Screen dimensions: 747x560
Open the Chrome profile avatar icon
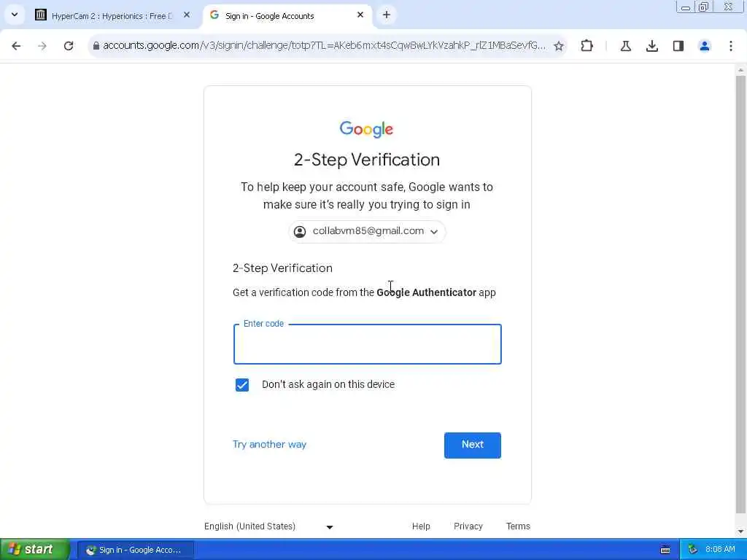[x=704, y=46]
